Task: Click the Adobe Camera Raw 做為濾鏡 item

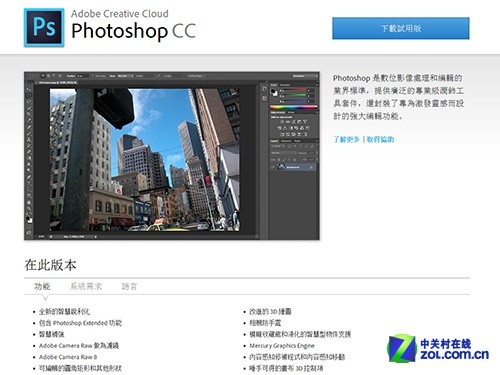Action: click(x=79, y=346)
